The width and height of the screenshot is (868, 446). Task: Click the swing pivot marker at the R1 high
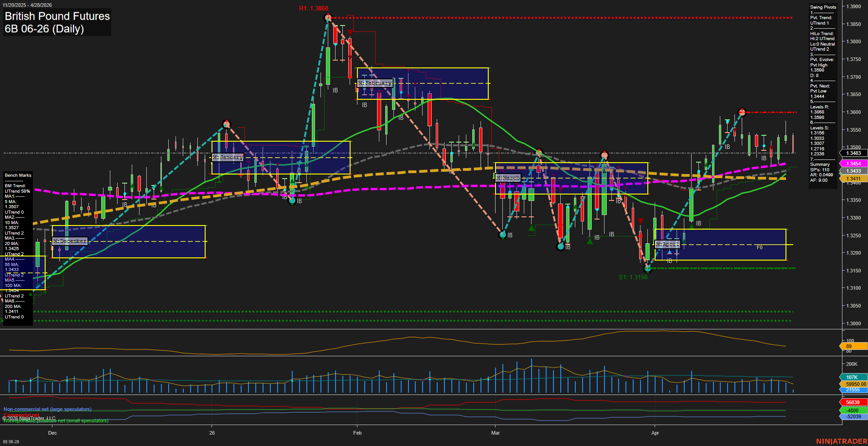click(327, 17)
